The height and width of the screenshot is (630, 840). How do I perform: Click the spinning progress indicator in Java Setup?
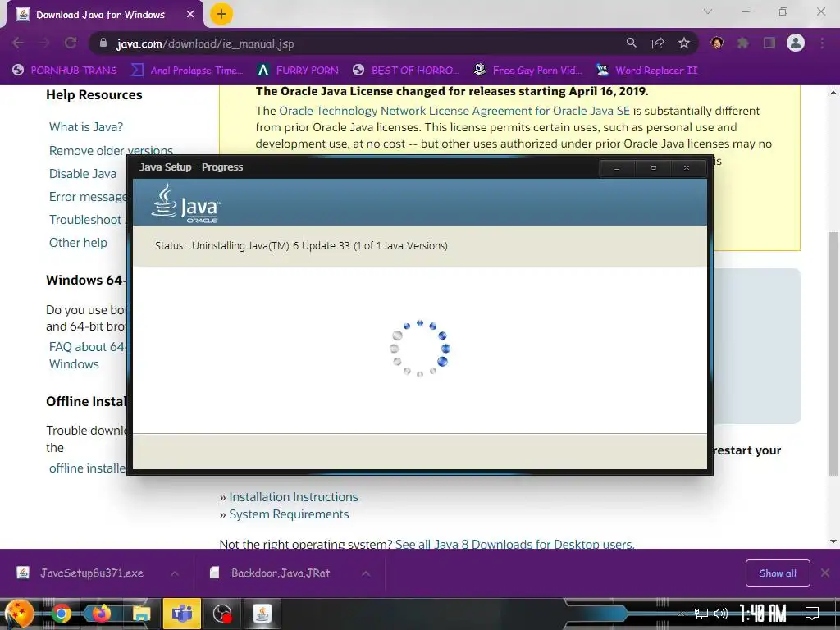click(419, 348)
